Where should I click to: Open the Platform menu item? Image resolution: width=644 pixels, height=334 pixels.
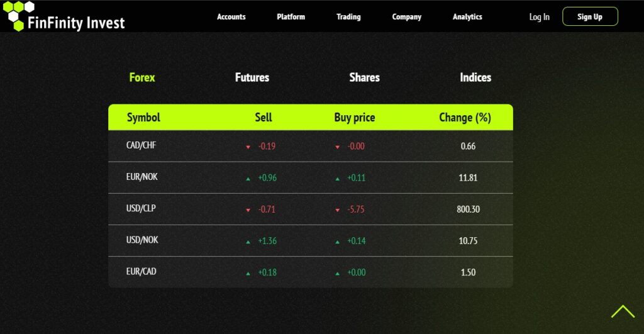click(291, 17)
